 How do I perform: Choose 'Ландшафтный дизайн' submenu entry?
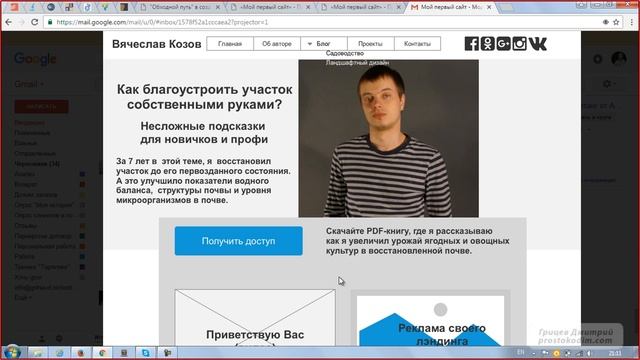(x=357, y=63)
